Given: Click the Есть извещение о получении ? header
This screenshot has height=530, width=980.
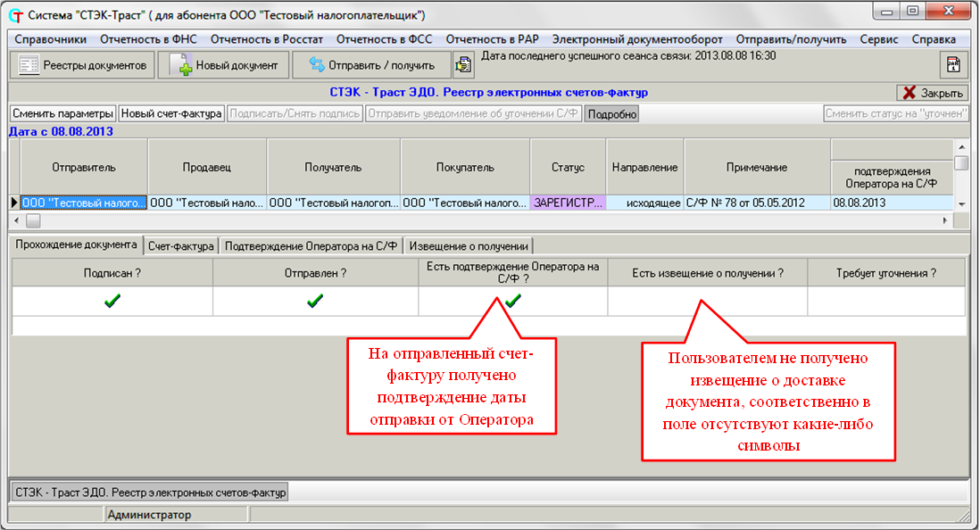Looking at the screenshot, I should coord(708,273).
